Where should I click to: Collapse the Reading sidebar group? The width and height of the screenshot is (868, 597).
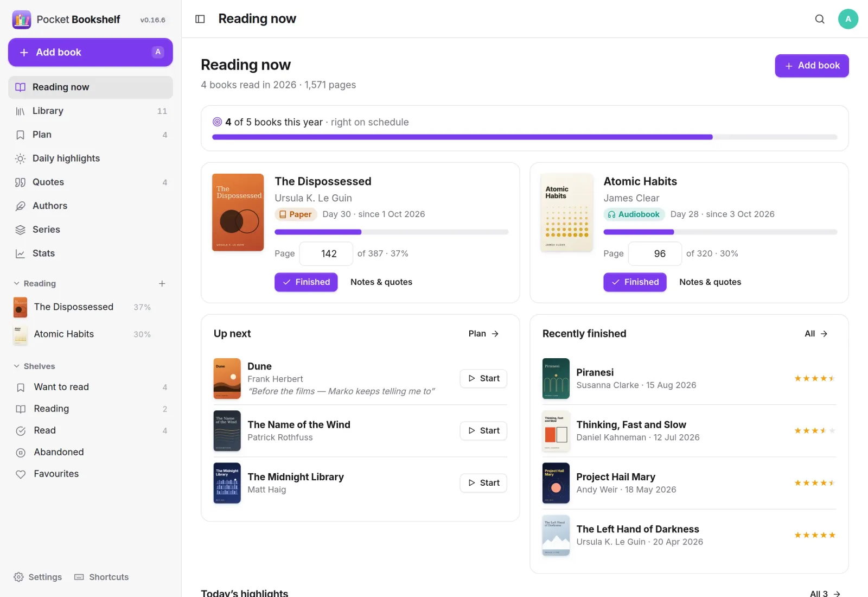[34, 283]
